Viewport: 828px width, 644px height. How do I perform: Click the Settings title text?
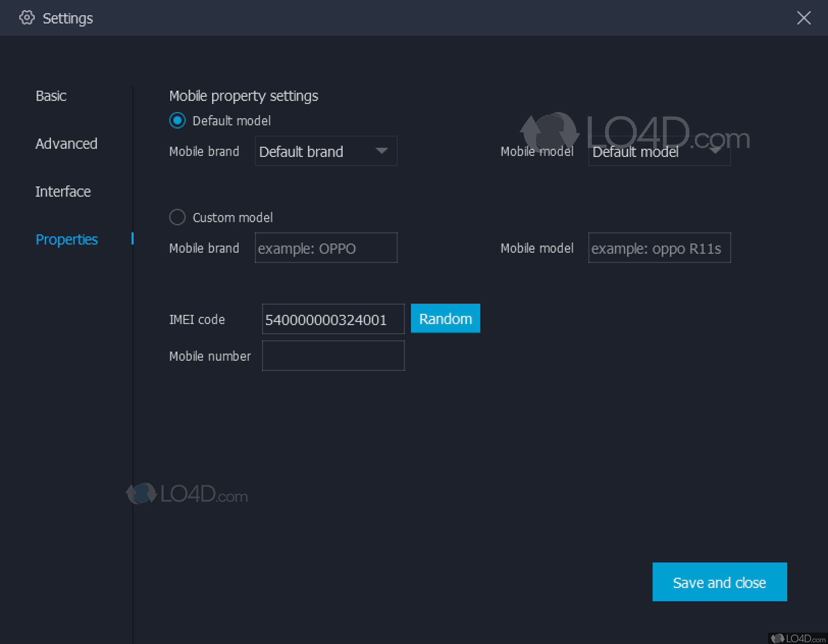[x=68, y=18]
